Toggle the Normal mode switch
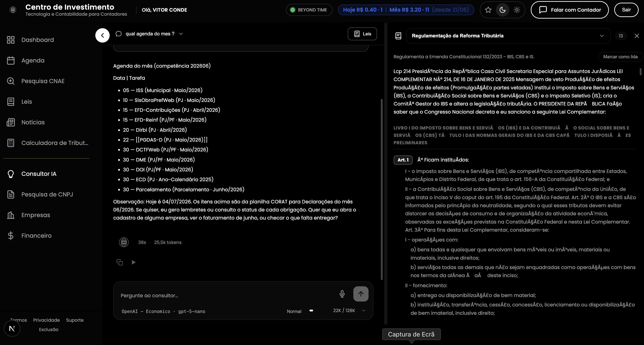Screen dimensions: 644x345 (311, 310)
